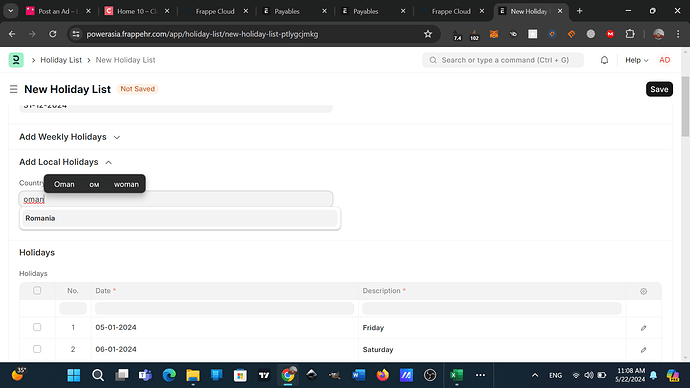Go back to the previous page
The height and width of the screenshot is (388, 690).
point(12,34)
